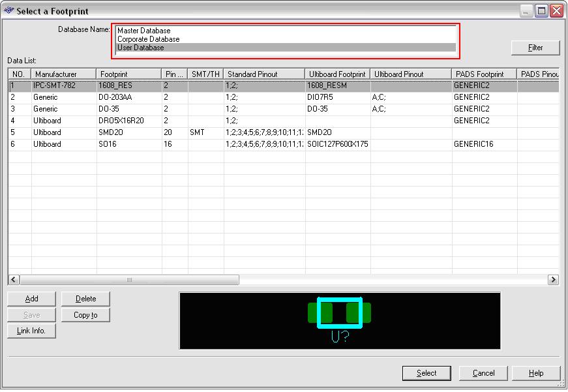Screen dimensions: 568x392
Task: Open Link Info.
Action: coord(31,331)
